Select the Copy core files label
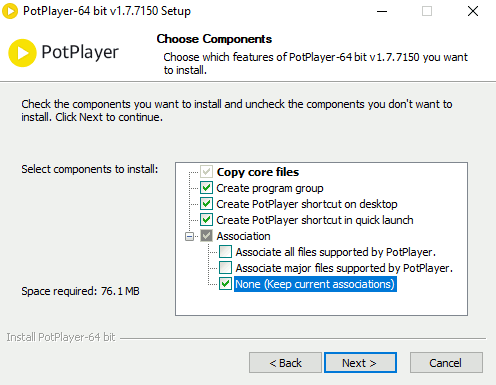This screenshot has height=385, width=496. [258, 172]
